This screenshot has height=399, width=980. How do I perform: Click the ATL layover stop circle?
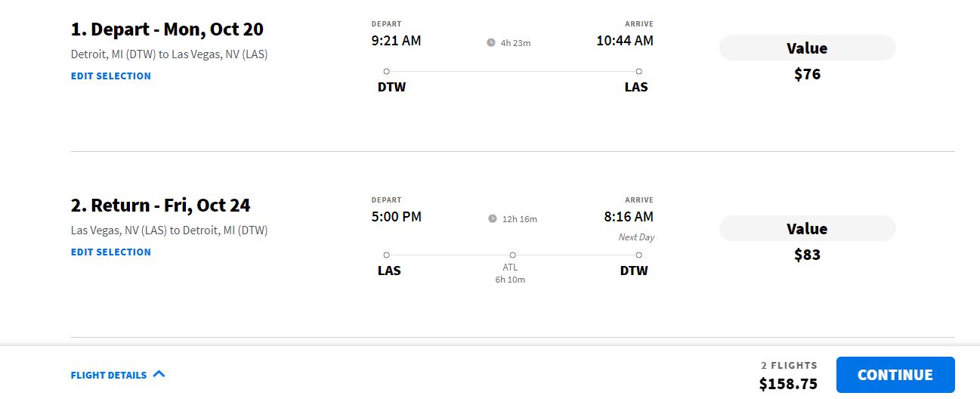click(512, 255)
